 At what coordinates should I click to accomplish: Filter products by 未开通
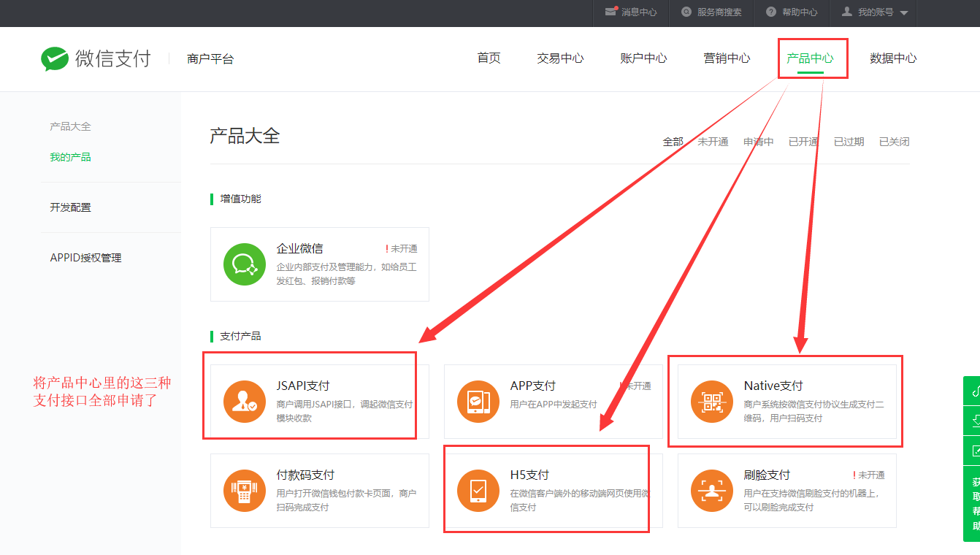[x=713, y=142]
